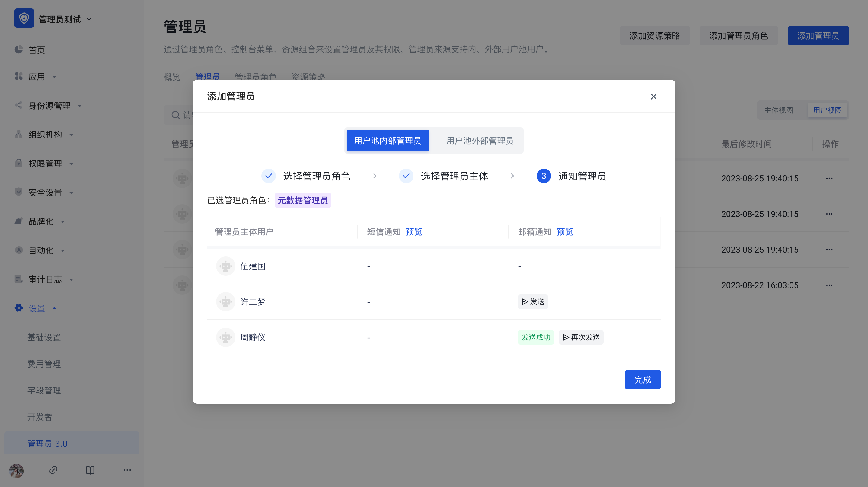This screenshot has height=487, width=868.
Task: Open 管理员 3.0 sidebar item
Action: click(47, 443)
